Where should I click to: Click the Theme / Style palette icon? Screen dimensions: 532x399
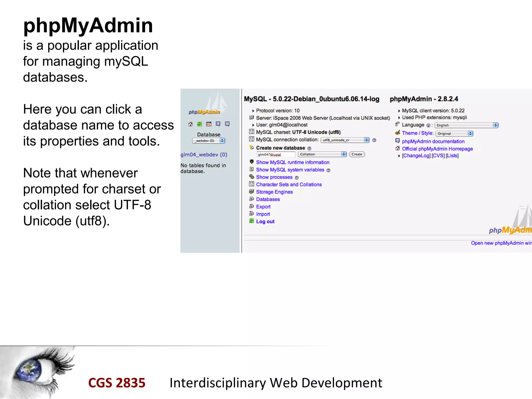[397, 133]
